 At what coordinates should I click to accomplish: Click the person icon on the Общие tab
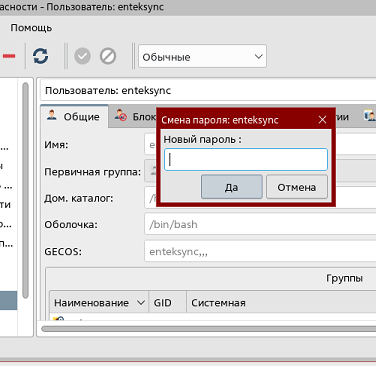coord(52,115)
